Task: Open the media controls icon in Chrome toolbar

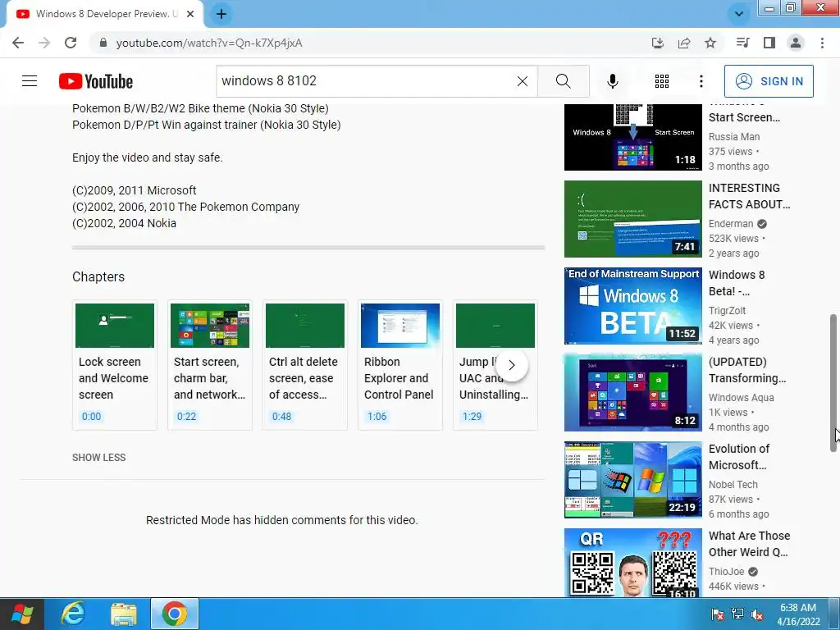Action: tap(742, 43)
